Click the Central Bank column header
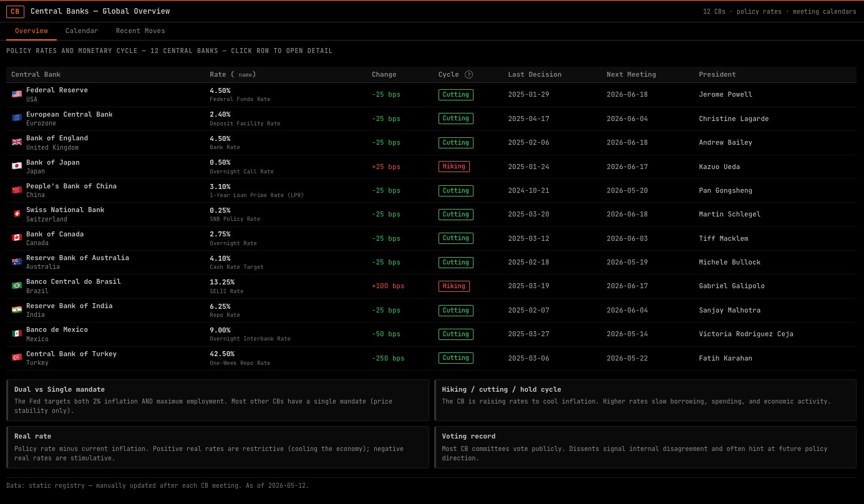The height and width of the screenshot is (504, 864). click(36, 75)
